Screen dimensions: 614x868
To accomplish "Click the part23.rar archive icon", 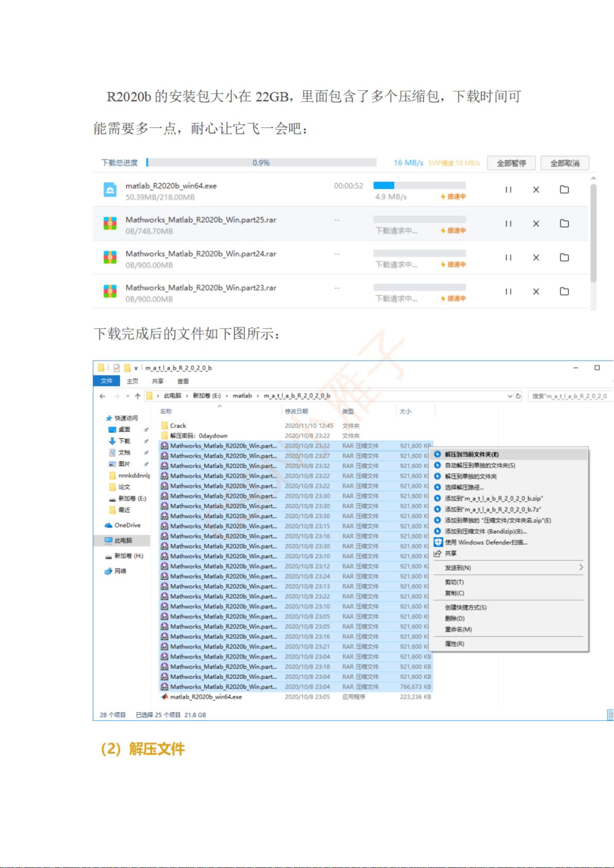I will [110, 292].
